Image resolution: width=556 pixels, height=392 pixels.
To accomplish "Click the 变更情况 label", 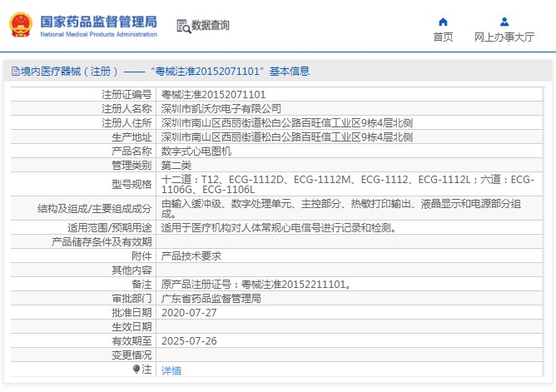I will coord(132,355).
